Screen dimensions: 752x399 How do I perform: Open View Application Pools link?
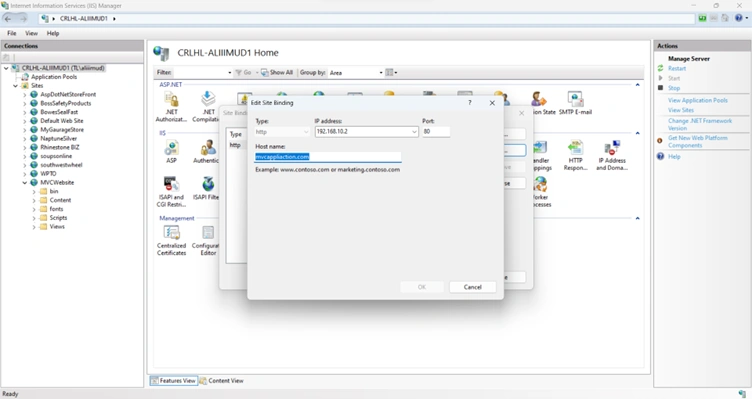[697, 100]
